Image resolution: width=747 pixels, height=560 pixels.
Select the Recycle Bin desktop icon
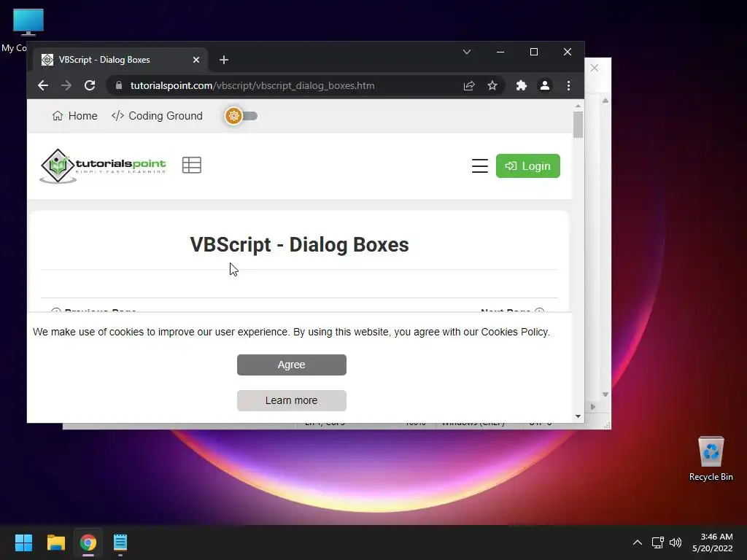[711, 459]
